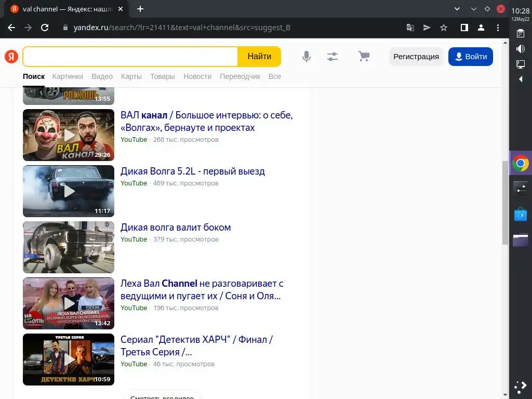
Task: Play the Детектив ХАРЧ 10:59 thumbnail
Action: click(x=69, y=360)
